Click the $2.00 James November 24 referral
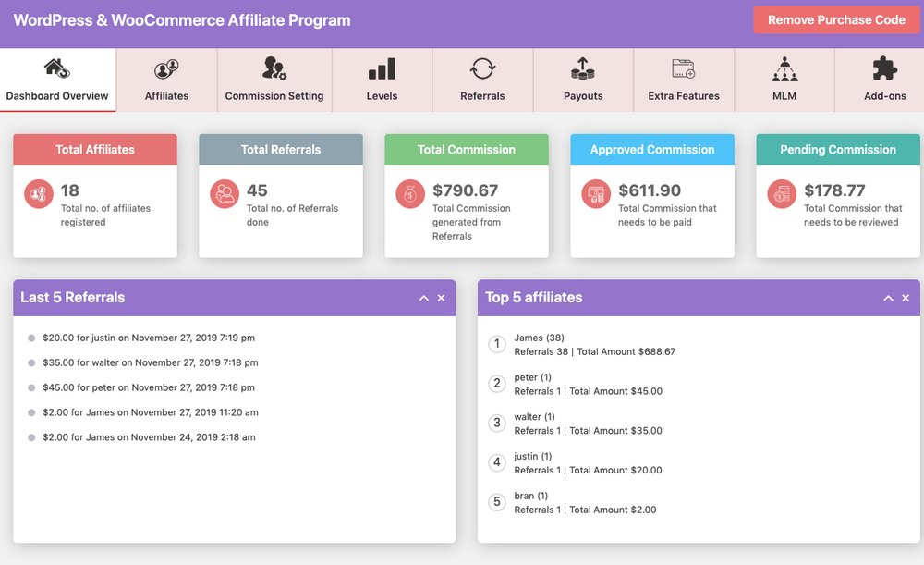The height and width of the screenshot is (565, 924). [x=149, y=437]
